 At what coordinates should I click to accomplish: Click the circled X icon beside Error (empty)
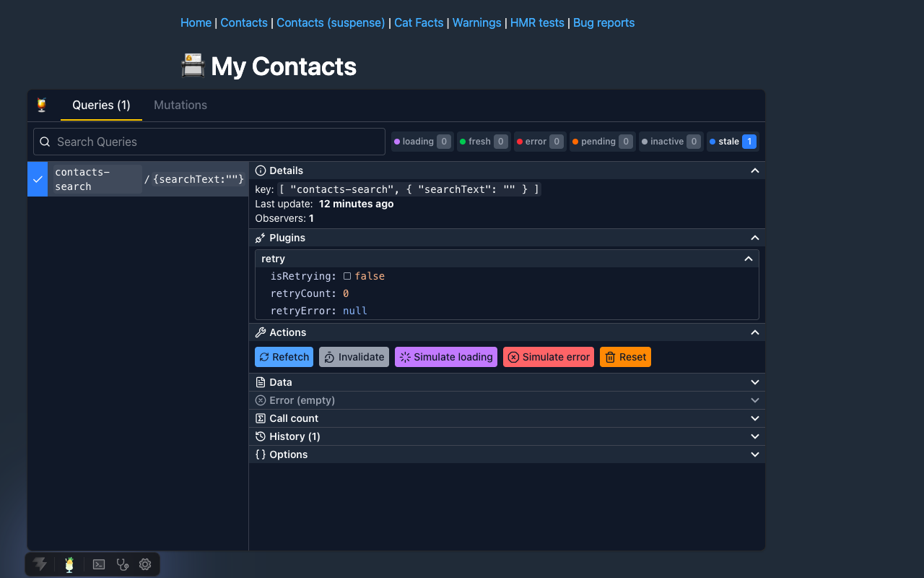click(261, 400)
